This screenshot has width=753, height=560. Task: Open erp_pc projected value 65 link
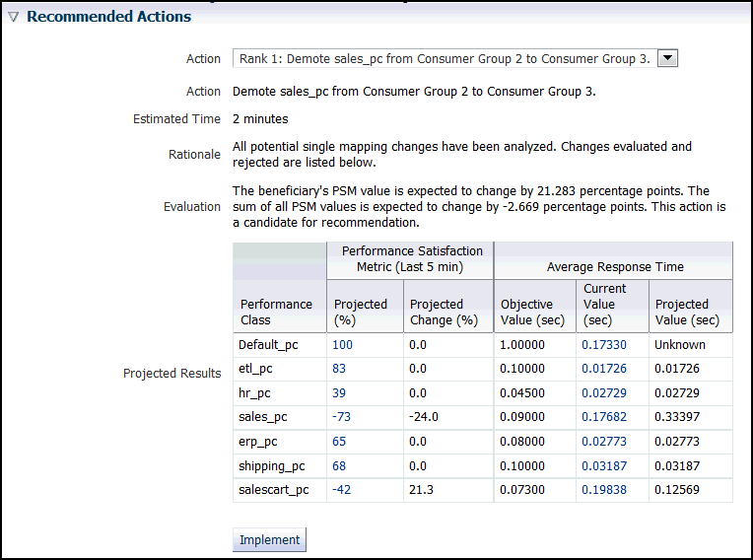click(x=339, y=442)
